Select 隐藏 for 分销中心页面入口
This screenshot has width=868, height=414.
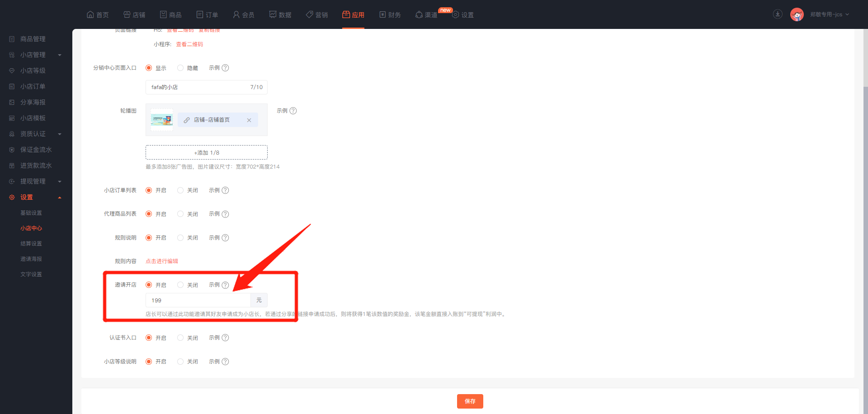[180, 68]
